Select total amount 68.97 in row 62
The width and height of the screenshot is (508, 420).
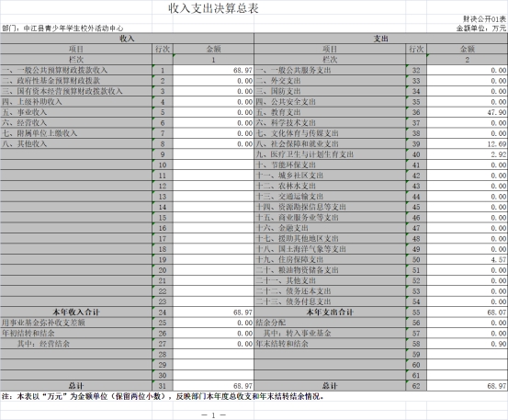(x=468, y=386)
